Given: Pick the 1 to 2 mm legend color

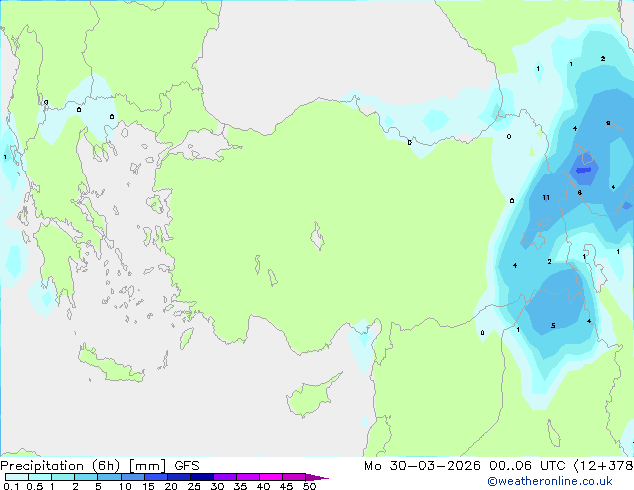Looking at the screenshot, I should pos(63,477).
